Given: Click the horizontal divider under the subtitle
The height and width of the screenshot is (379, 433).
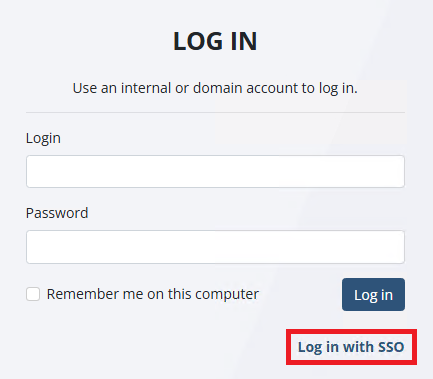Looking at the screenshot, I should pos(215,113).
